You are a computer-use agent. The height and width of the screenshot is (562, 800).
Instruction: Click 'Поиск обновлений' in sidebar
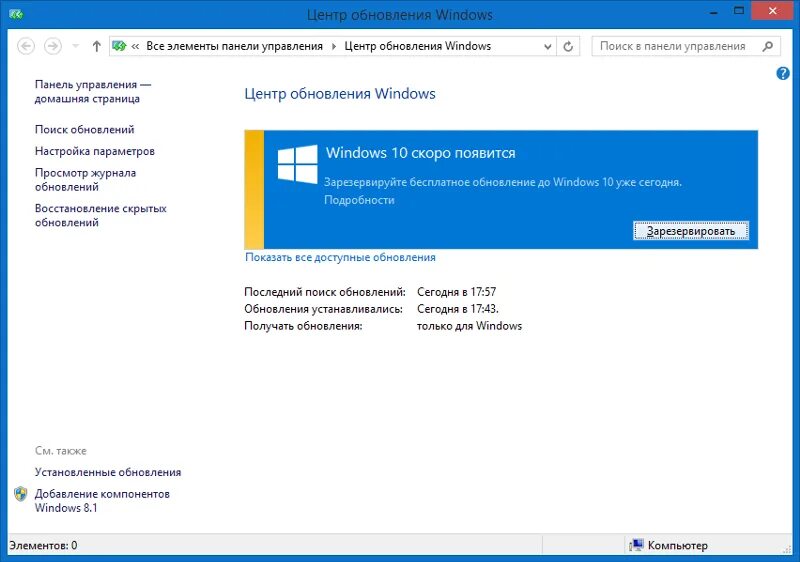(x=85, y=130)
